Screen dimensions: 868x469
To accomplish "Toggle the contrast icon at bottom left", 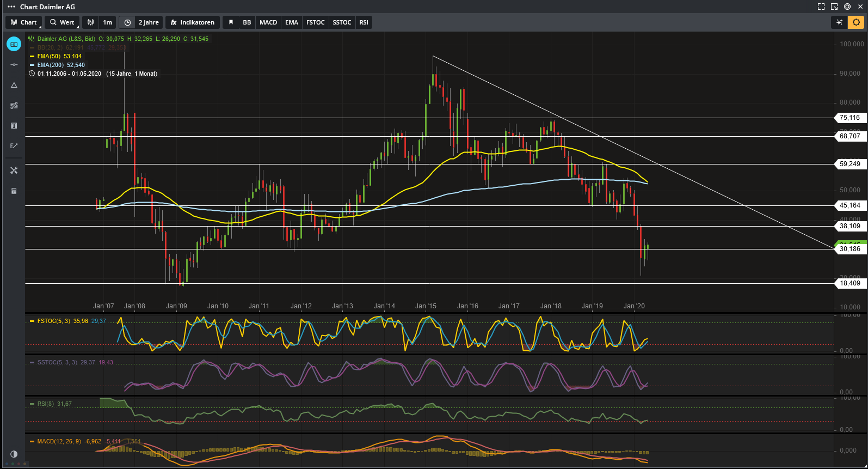I will pos(14,454).
